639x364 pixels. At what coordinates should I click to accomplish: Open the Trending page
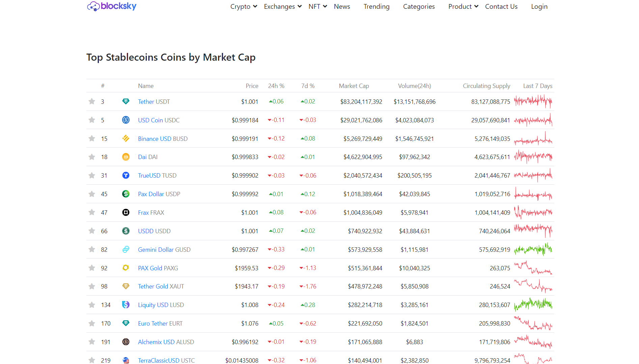(x=377, y=6)
